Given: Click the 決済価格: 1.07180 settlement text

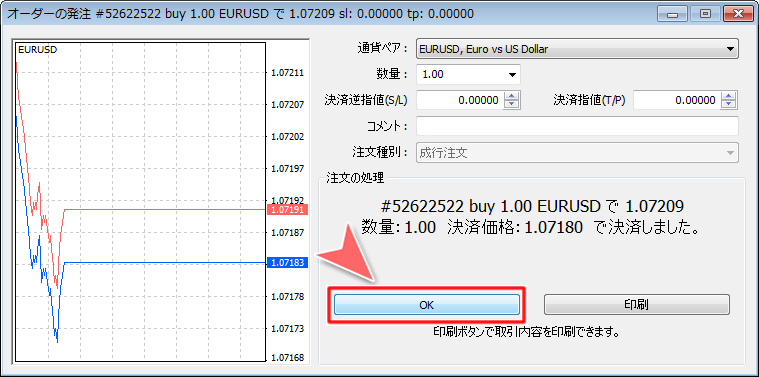Looking at the screenshot, I should pyautogui.click(x=515, y=227).
